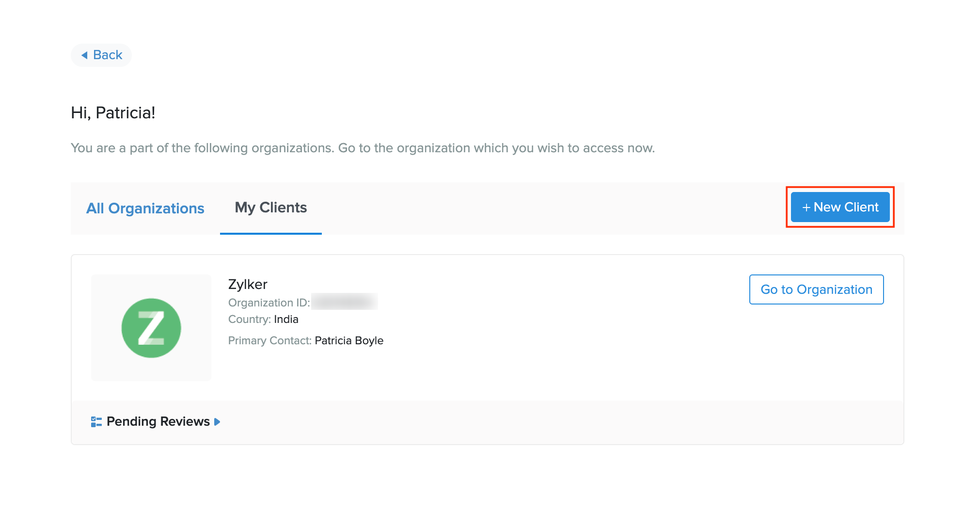
Task: Click the Back link at top left
Action: (101, 55)
